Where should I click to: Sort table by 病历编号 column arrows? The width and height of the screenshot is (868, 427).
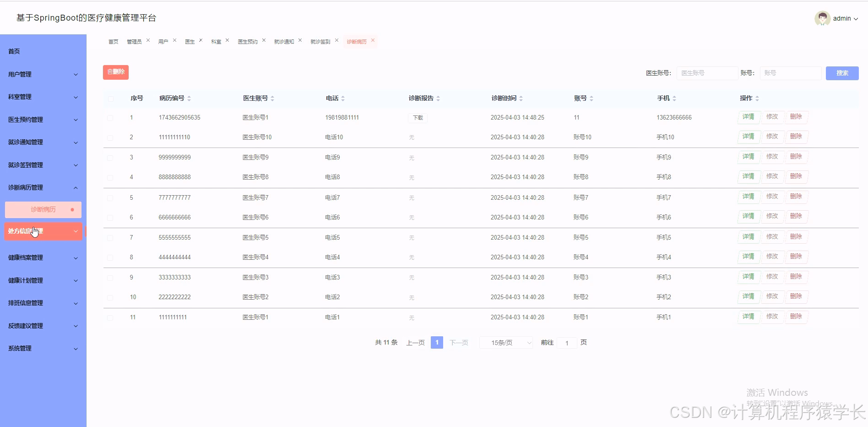pyautogui.click(x=189, y=98)
